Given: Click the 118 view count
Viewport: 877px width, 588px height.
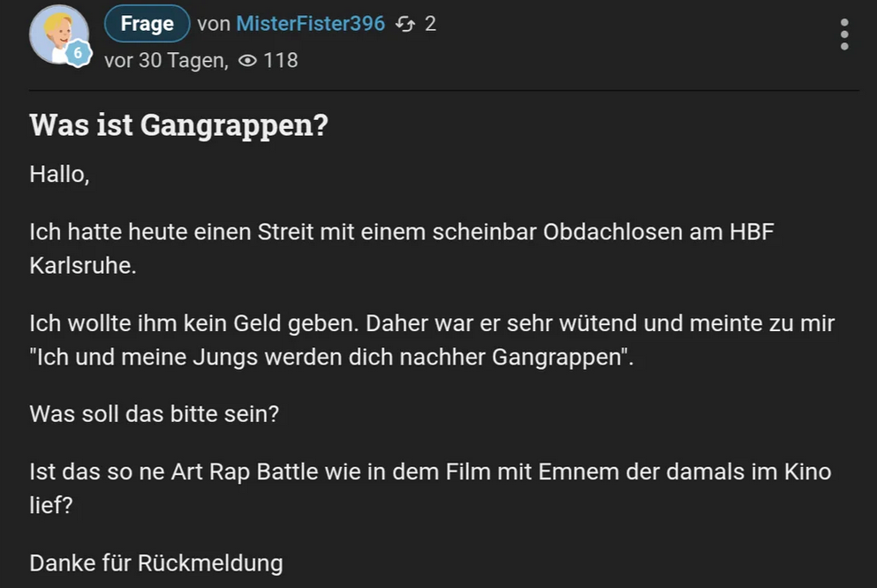Looking at the screenshot, I should point(280,61).
